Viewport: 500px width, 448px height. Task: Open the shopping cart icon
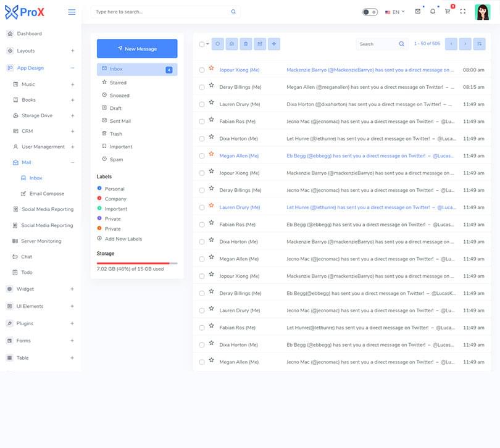pyautogui.click(x=448, y=12)
